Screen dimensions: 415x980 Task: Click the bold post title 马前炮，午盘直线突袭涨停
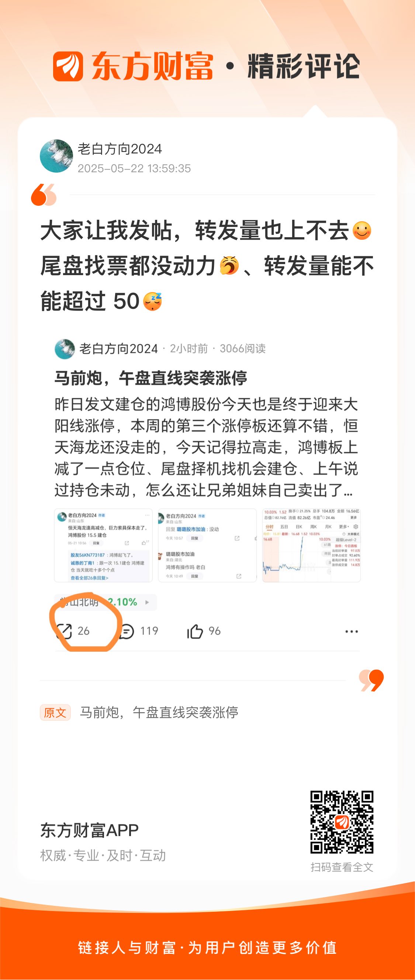tap(151, 378)
